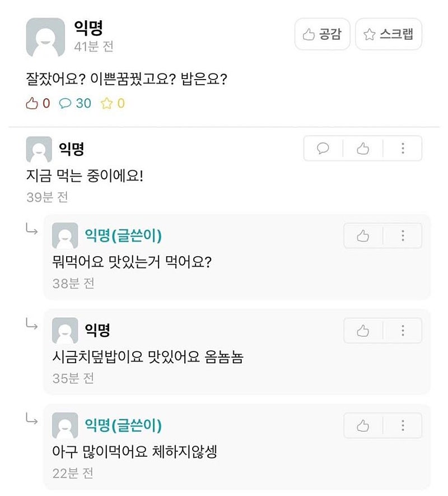
Task: Click the avatar on the '시금치덮밥이요' reply
Action: [x=65, y=331]
